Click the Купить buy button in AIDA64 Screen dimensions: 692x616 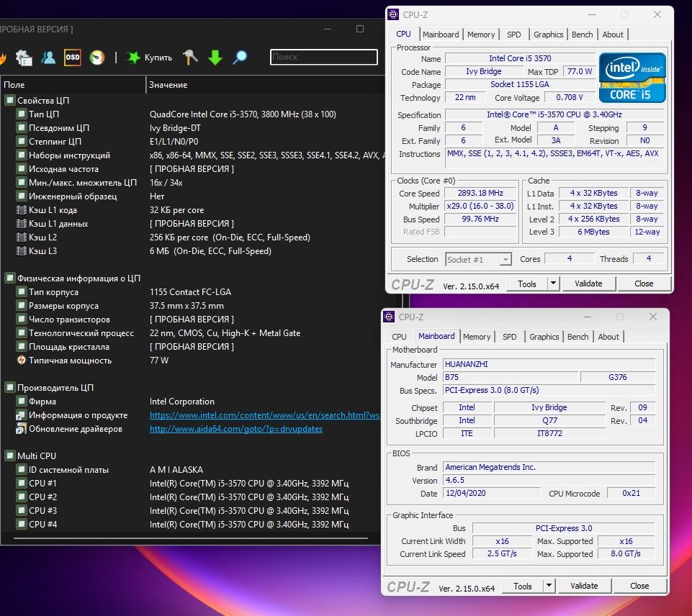click(x=149, y=58)
